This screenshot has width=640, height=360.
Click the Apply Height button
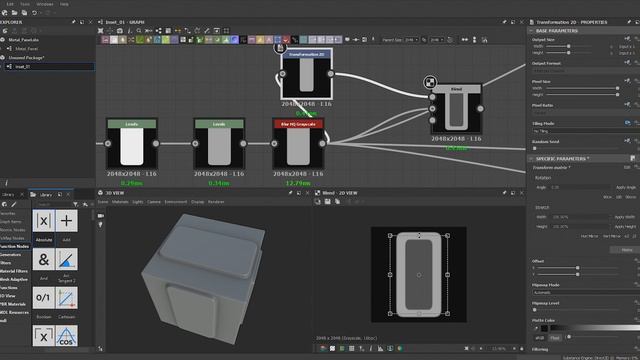click(x=625, y=226)
